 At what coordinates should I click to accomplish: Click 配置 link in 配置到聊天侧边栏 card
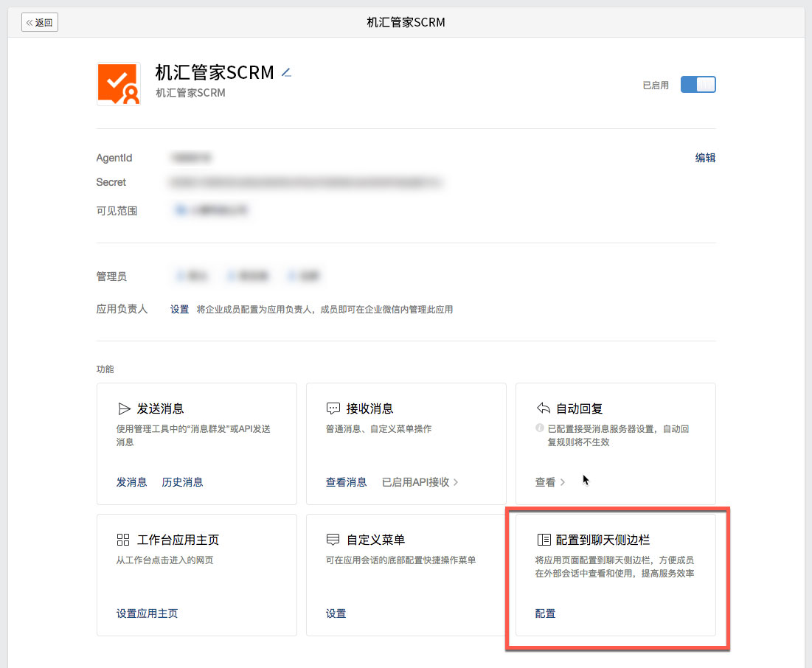545,613
